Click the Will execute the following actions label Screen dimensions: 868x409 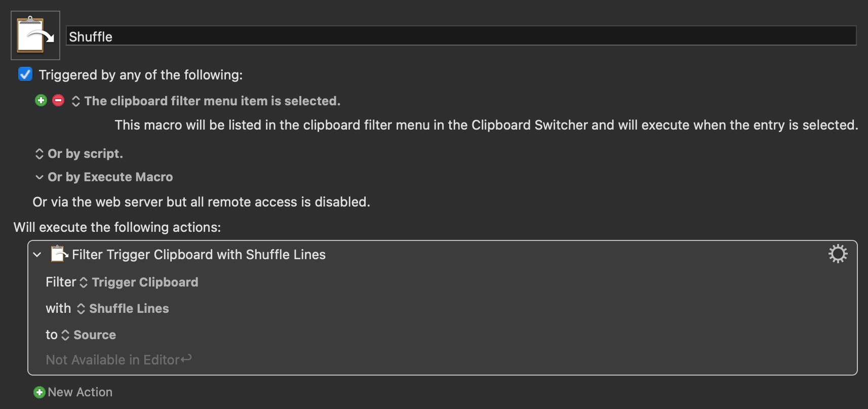click(117, 227)
